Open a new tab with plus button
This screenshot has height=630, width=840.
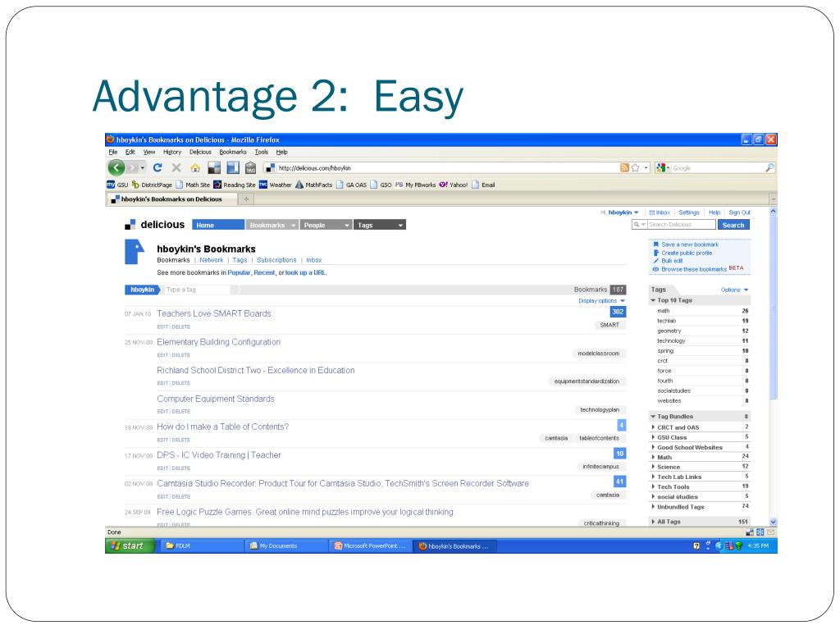[x=246, y=199]
